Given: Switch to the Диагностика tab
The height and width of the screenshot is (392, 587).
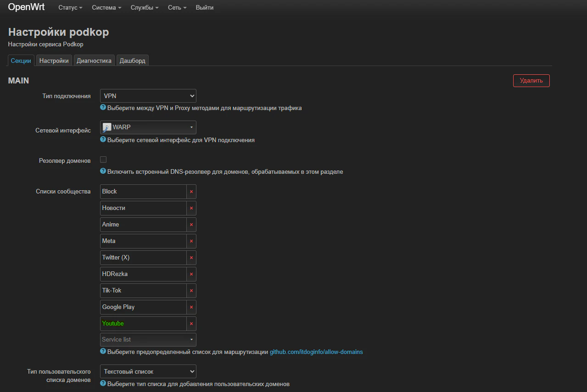Looking at the screenshot, I should coord(94,61).
